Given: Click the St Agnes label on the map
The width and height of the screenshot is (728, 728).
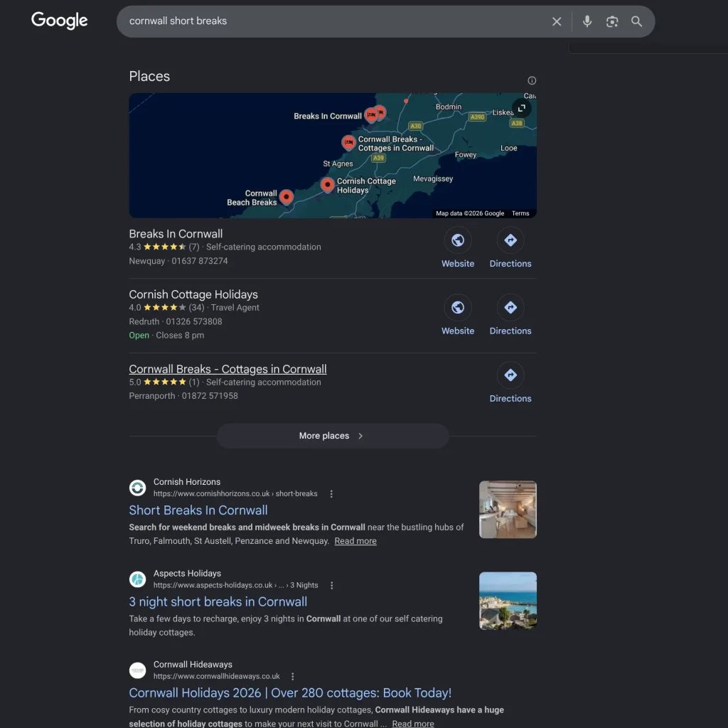Looking at the screenshot, I should click(x=338, y=164).
